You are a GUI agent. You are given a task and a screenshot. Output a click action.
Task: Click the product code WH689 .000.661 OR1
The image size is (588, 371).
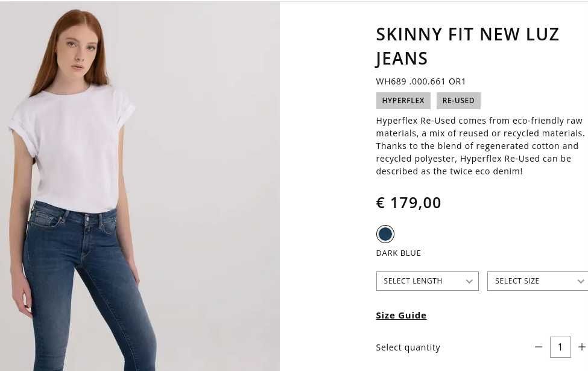pos(421,81)
